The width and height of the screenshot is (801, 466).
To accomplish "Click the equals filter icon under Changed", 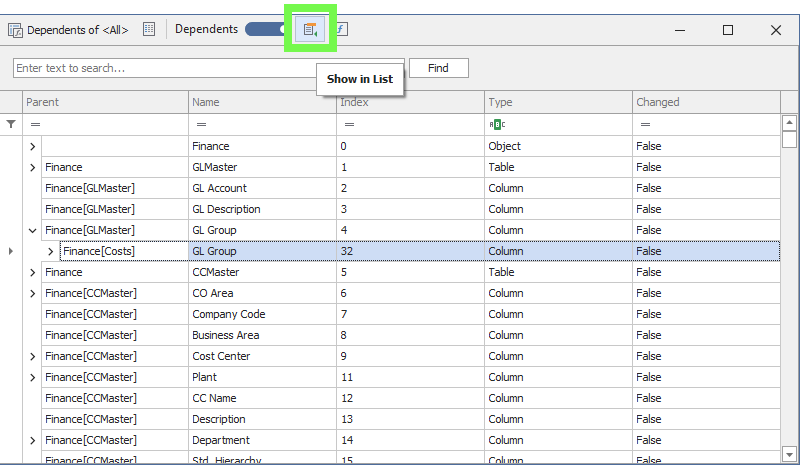I will click(x=645, y=124).
